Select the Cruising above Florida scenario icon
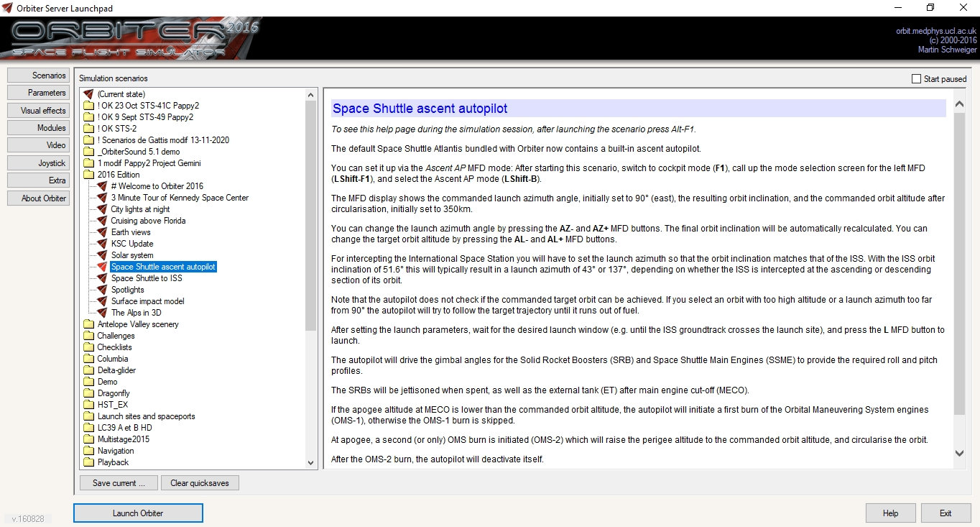 (102, 221)
